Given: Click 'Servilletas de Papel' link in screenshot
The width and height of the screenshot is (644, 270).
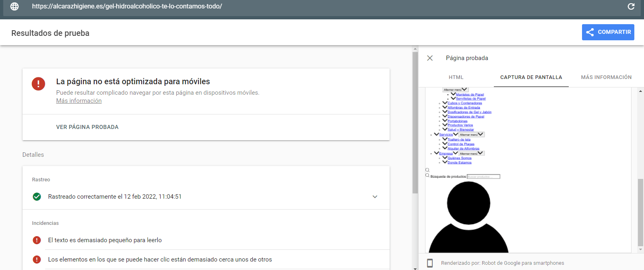Looking at the screenshot, I should click(x=471, y=99).
